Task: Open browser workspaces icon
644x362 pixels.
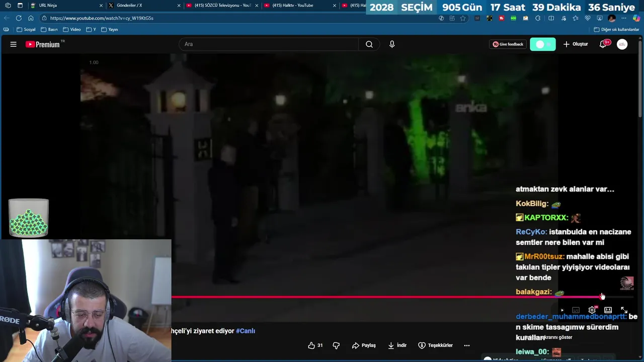Action: click(8, 6)
